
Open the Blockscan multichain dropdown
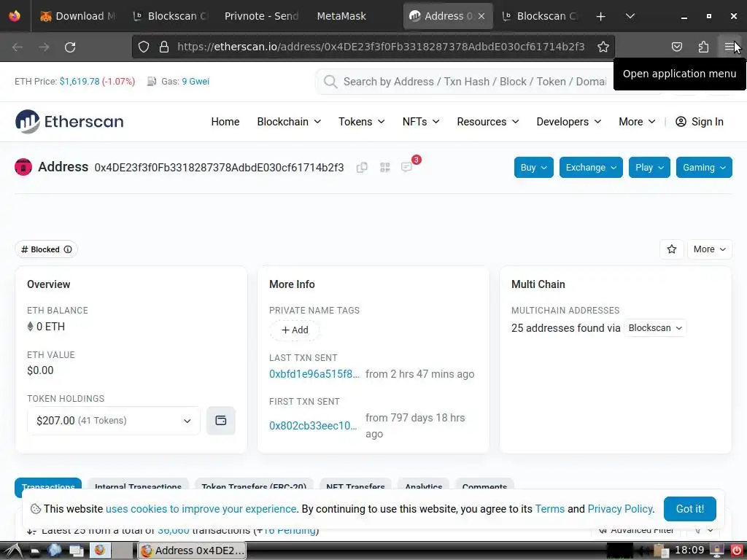tap(655, 328)
